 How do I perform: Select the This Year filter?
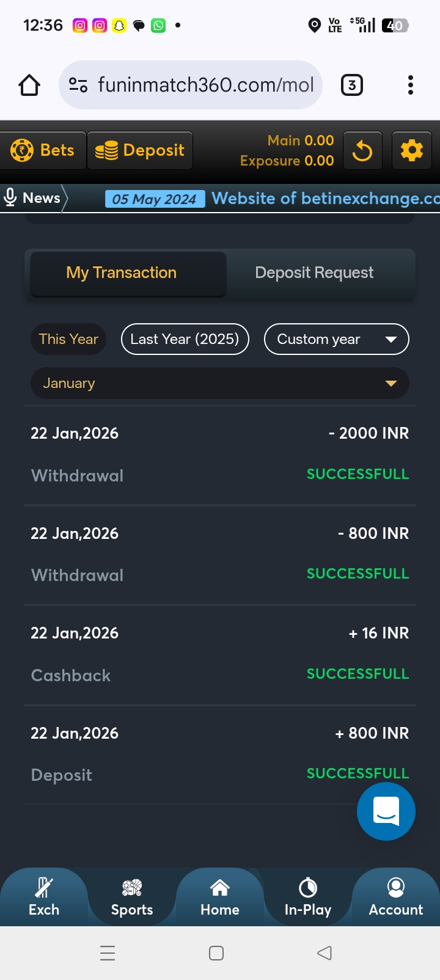click(68, 339)
